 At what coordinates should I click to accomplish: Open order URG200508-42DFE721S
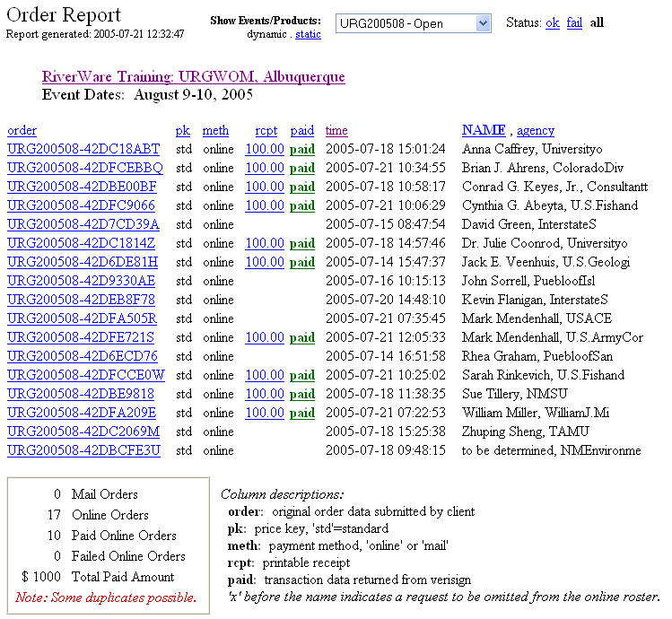81,337
